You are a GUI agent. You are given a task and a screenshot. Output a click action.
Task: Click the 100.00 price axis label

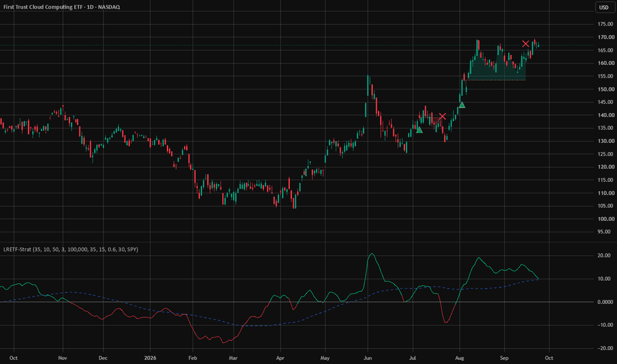coord(605,219)
